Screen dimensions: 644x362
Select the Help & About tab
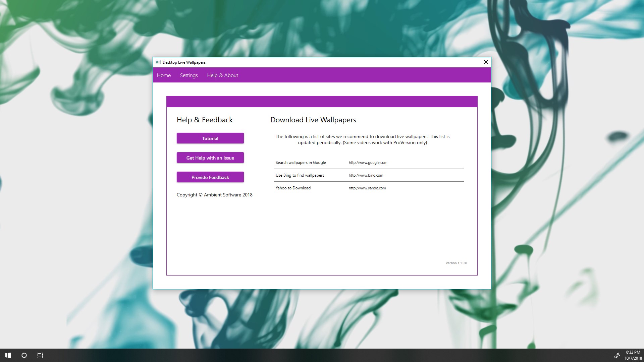click(x=222, y=75)
